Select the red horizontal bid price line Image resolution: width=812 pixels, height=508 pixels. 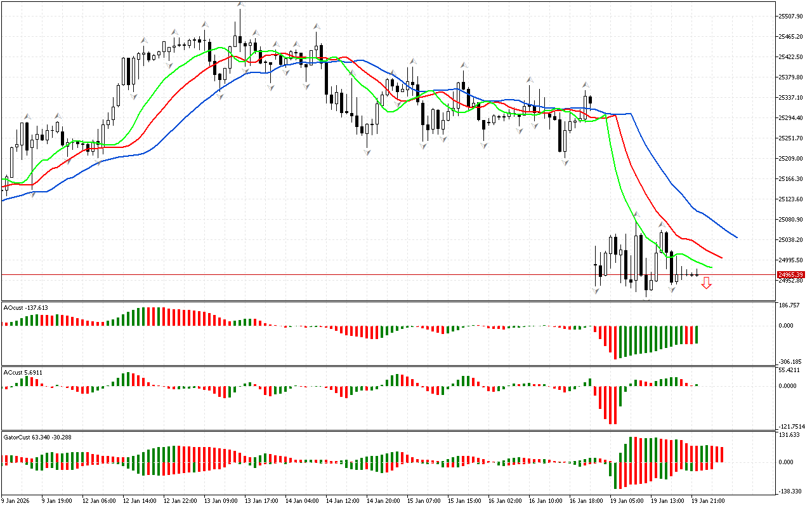(x=381, y=275)
